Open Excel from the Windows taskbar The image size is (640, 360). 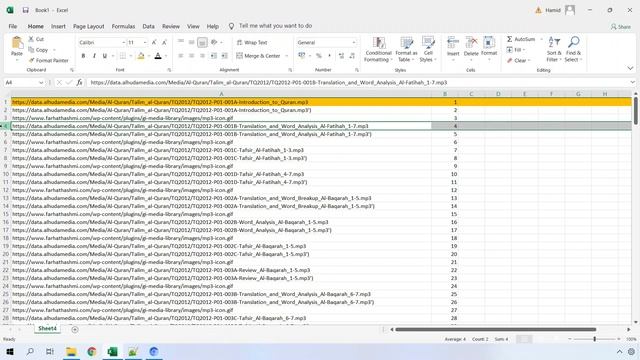pyautogui.click(x=112, y=351)
